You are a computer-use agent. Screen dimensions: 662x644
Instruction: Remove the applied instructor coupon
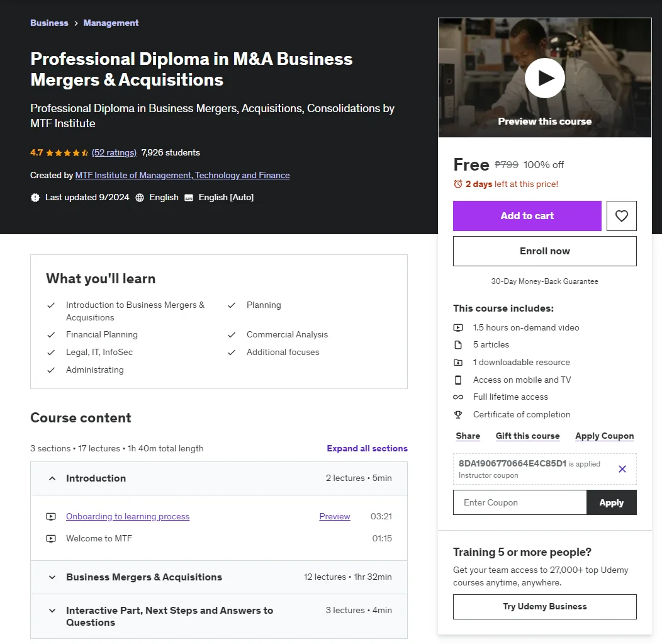click(622, 469)
